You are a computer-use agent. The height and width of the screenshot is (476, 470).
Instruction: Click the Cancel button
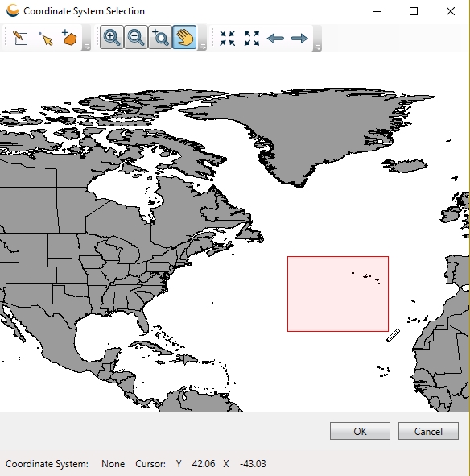[x=428, y=431]
